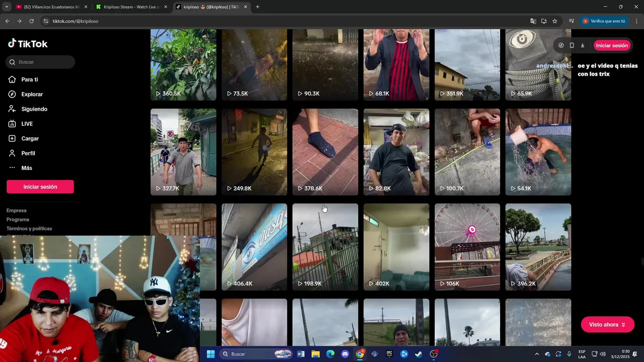The height and width of the screenshot is (362, 644).
Task: Bookmark this page with star
Action: point(554,21)
